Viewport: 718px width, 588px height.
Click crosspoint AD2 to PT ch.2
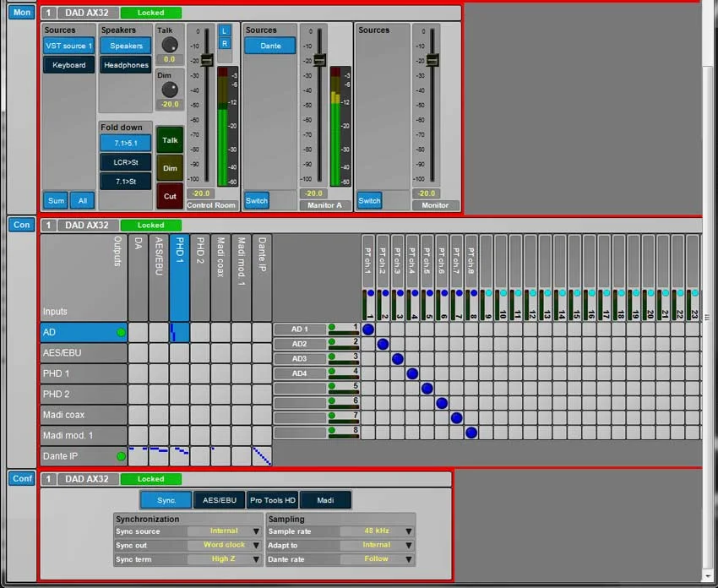(383, 344)
